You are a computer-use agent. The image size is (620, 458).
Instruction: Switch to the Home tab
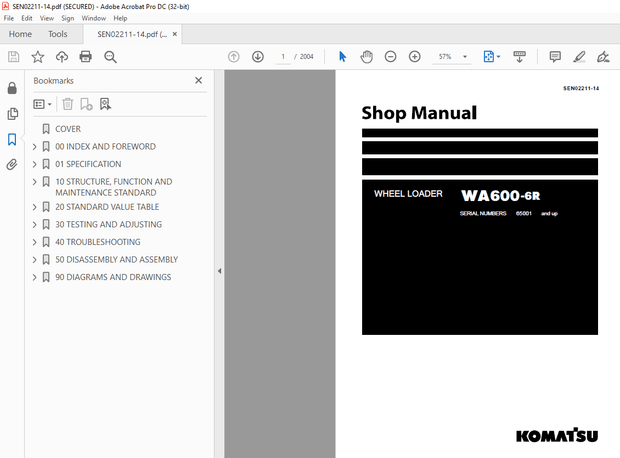pyautogui.click(x=20, y=34)
